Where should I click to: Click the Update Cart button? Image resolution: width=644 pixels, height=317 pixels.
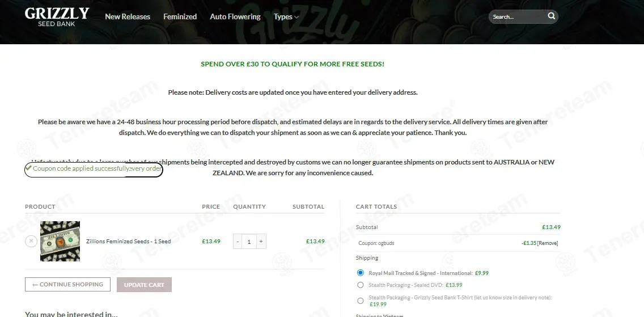coord(144,285)
